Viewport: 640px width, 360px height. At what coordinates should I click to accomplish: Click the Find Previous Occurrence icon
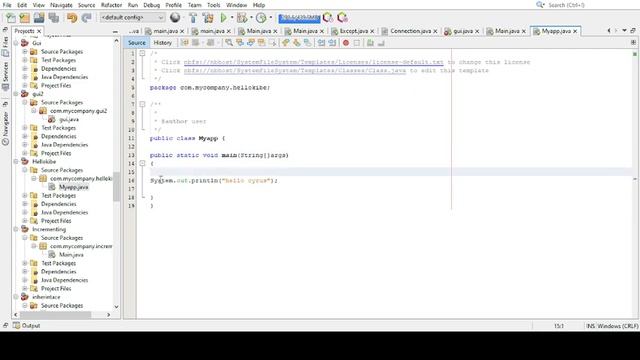pyautogui.click(x=240, y=43)
